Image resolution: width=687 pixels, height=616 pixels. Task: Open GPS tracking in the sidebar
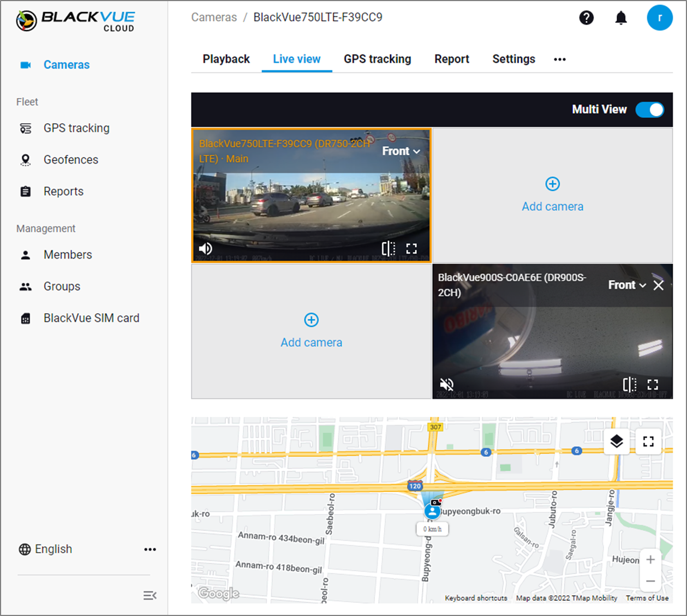tap(76, 128)
